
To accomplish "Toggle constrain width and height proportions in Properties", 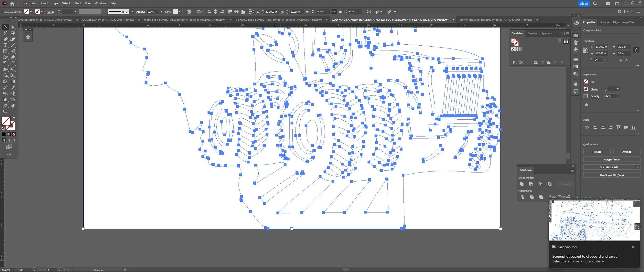I will 636,50.
